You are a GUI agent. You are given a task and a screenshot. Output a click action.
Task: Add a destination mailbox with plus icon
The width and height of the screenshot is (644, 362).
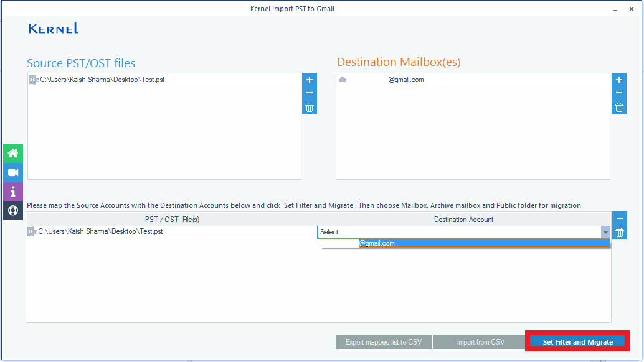619,80
